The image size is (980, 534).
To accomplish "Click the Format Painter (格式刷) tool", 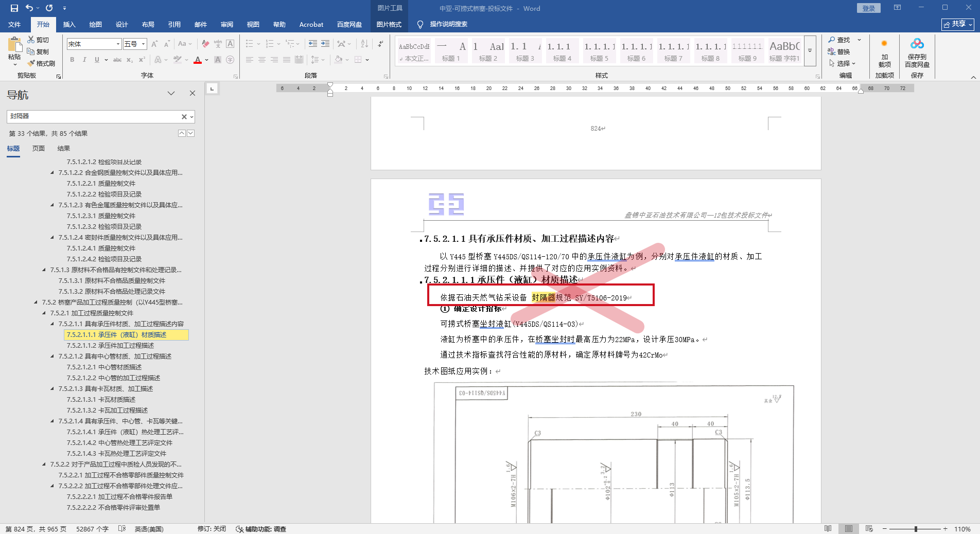I will 41,63.
